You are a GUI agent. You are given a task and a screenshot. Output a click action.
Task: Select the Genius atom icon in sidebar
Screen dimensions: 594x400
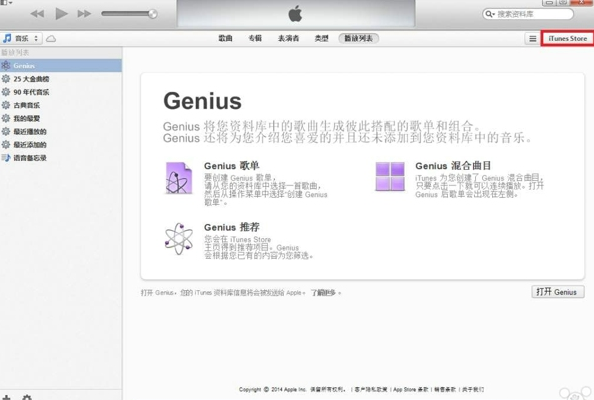pyautogui.click(x=6, y=66)
